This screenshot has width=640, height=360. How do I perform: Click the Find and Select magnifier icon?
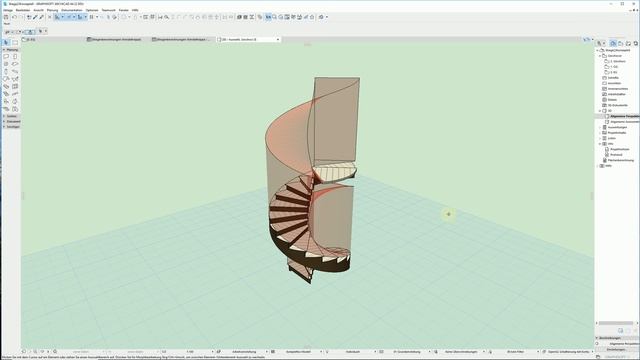[167, 17]
